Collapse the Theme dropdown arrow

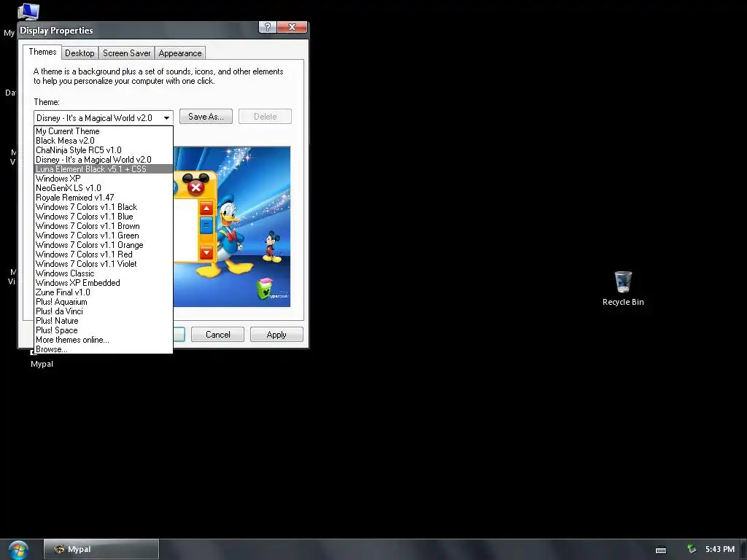pyautogui.click(x=166, y=117)
